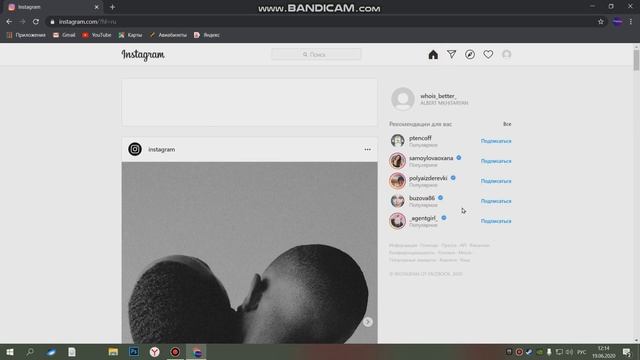Click the post photo

[249, 253]
